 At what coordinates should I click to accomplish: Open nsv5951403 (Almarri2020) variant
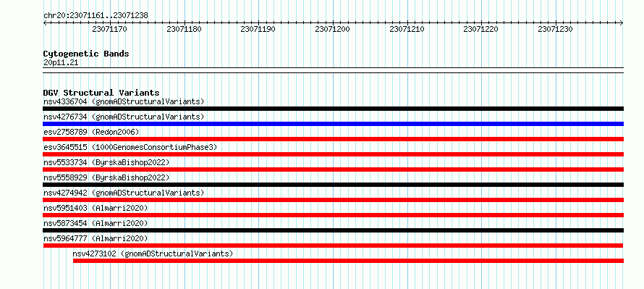[x=96, y=208]
